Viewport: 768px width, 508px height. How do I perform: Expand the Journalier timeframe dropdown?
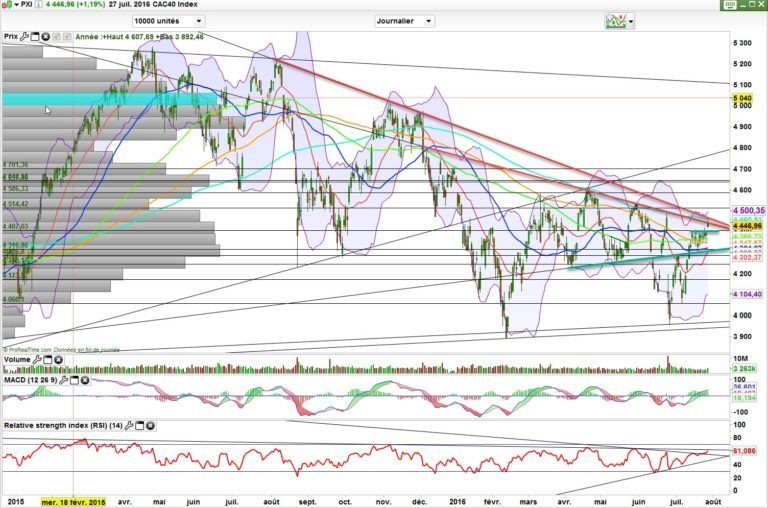404,20
